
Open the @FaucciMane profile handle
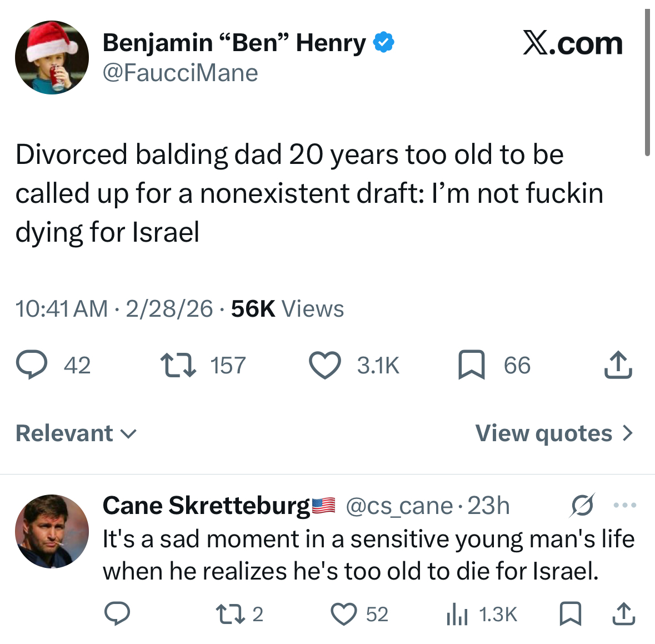[x=181, y=73]
